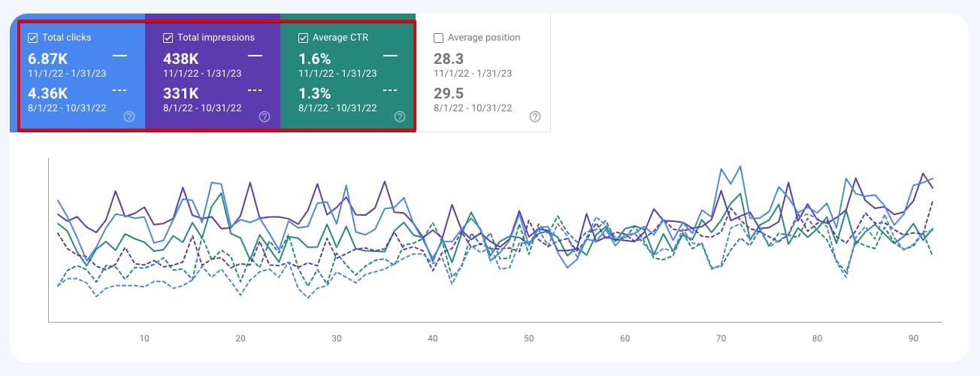Screen dimensions: 980x376
Task: Uncheck the Total clicks checkbox
Action: (33, 38)
